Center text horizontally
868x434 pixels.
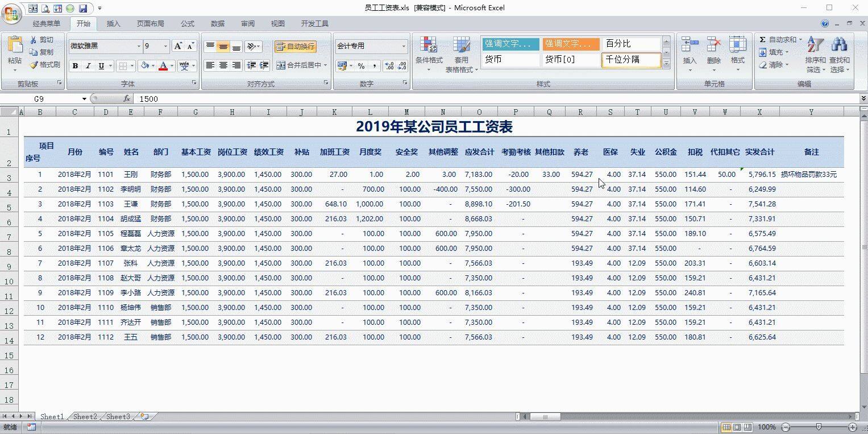(x=223, y=65)
